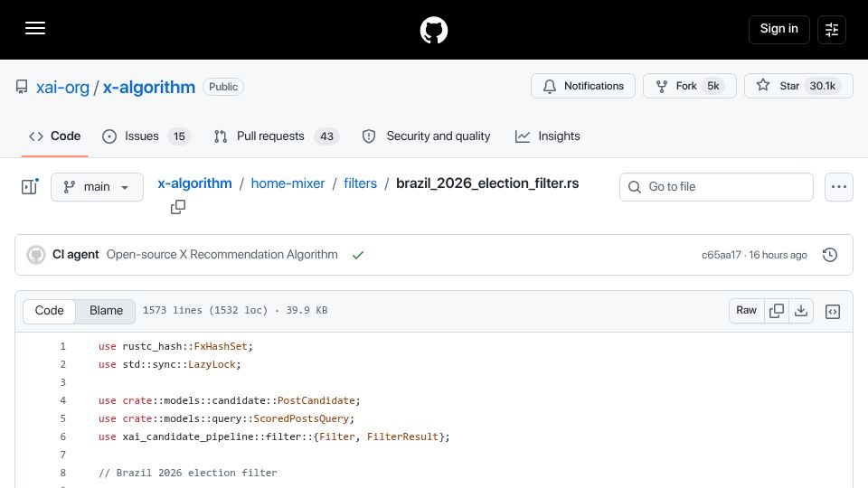This screenshot has width=868, height=488.
Task: Click the fork count 5k
Action: pos(713,86)
